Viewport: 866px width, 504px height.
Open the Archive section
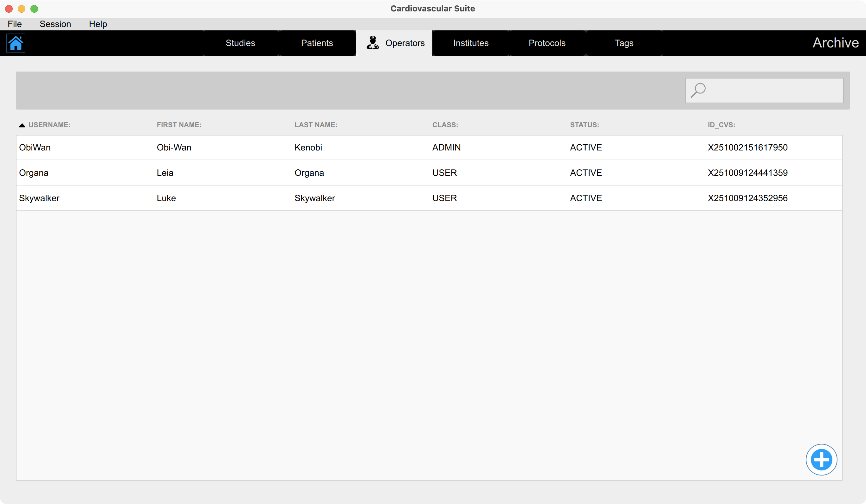click(x=836, y=42)
